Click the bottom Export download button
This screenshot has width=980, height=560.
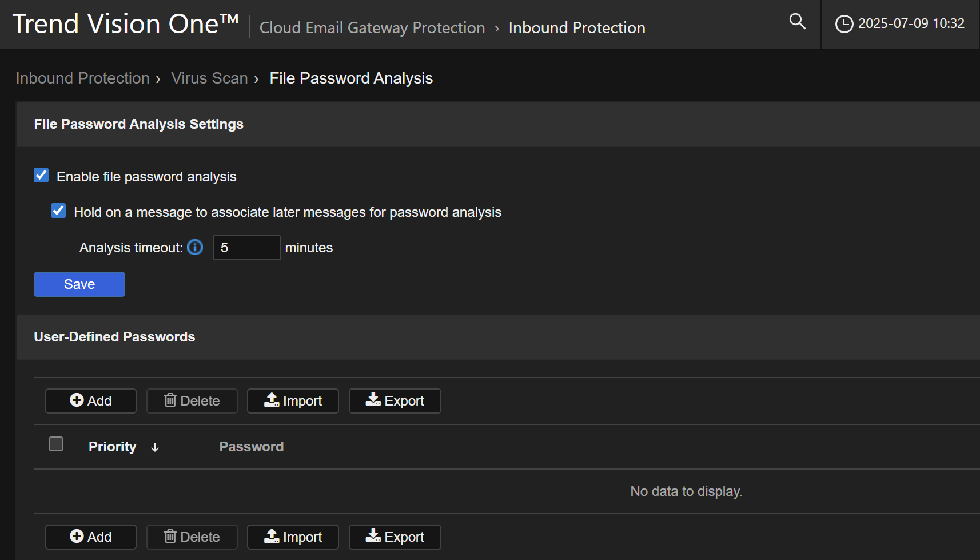point(395,537)
